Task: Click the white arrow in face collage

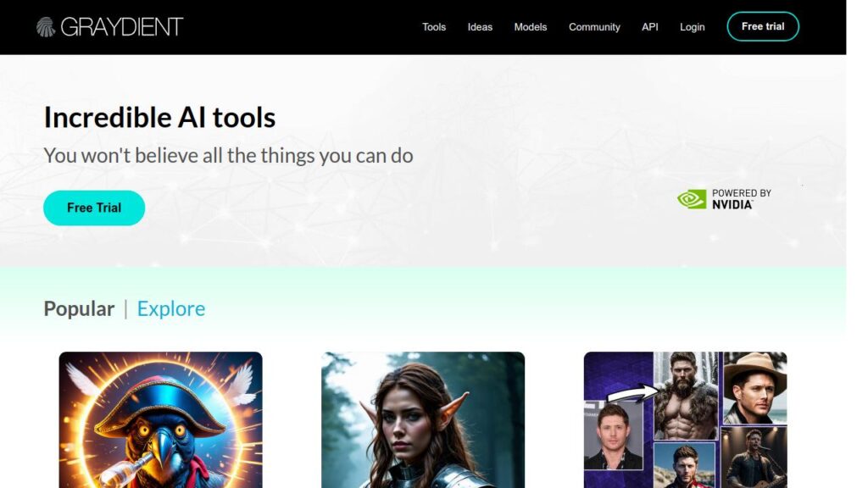Action: pyautogui.click(x=632, y=393)
